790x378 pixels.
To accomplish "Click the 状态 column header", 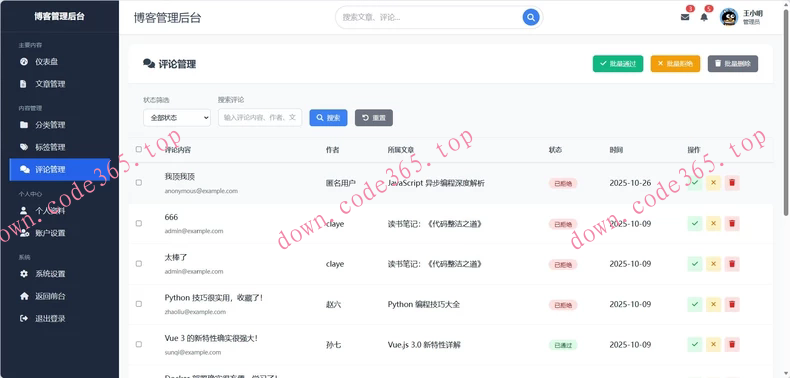I will point(555,150).
